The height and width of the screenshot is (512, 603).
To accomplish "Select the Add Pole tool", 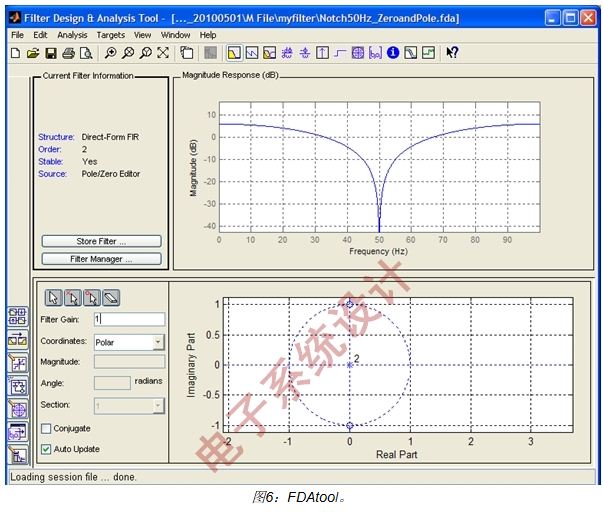I will tap(73, 298).
